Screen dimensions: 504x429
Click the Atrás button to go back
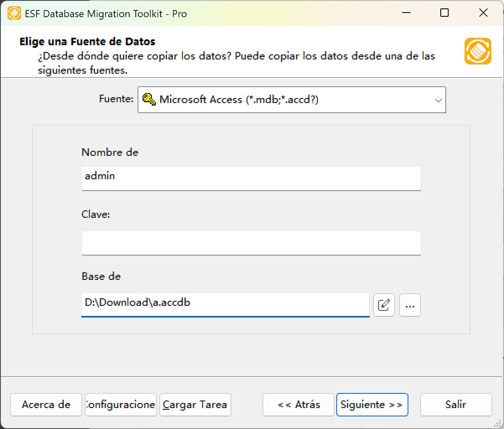tap(298, 405)
